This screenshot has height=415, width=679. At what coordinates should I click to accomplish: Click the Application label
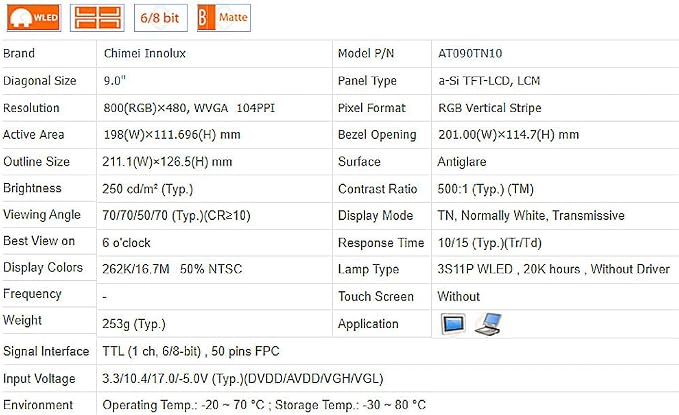click(x=368, y=324)
